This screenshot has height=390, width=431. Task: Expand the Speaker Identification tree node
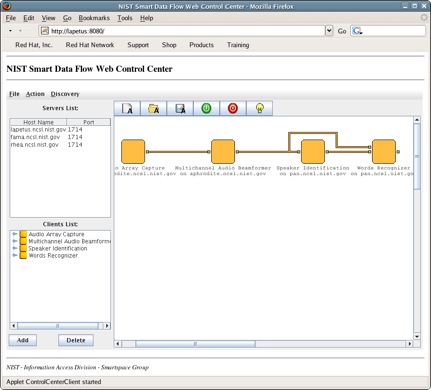(14, 248)
